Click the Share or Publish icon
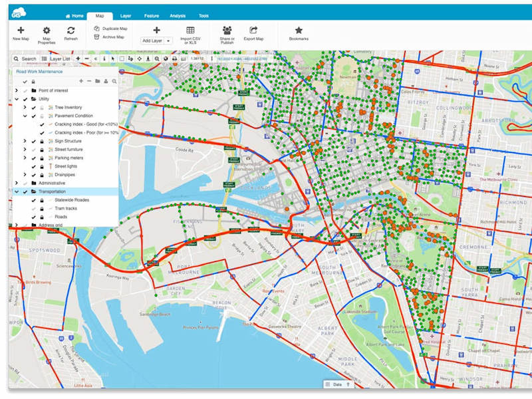The width and height of the screenshot is (532, 399). tap(227, 30)
